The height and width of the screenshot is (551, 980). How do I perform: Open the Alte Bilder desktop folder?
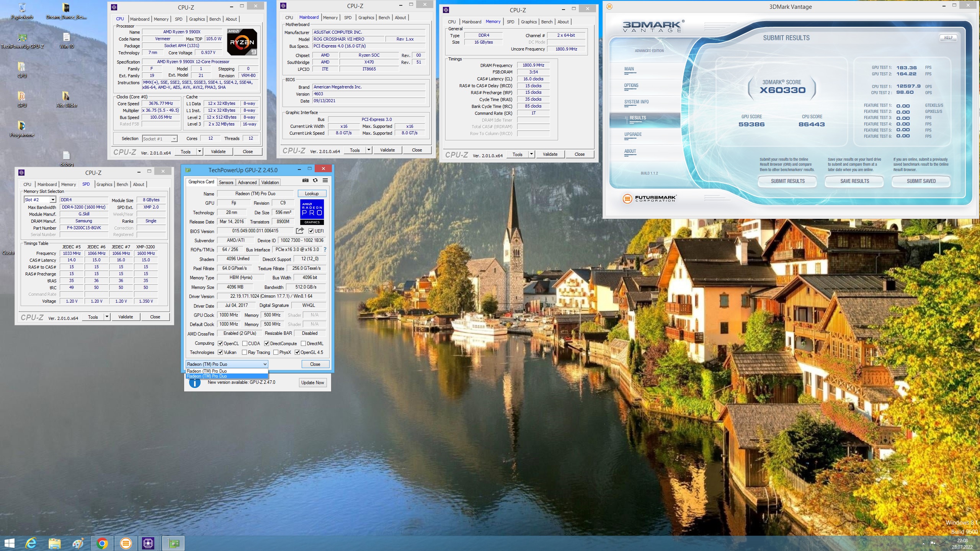[x=66, y=99]
